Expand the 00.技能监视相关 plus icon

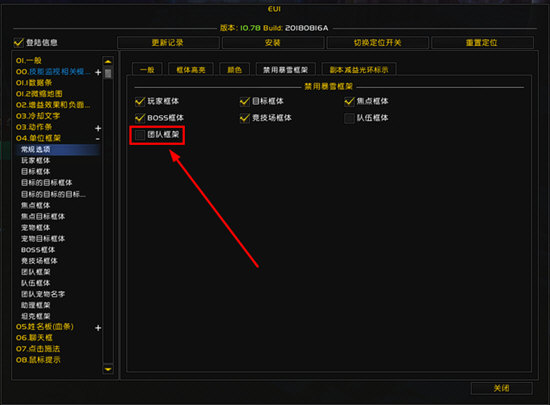pos(98,72)
